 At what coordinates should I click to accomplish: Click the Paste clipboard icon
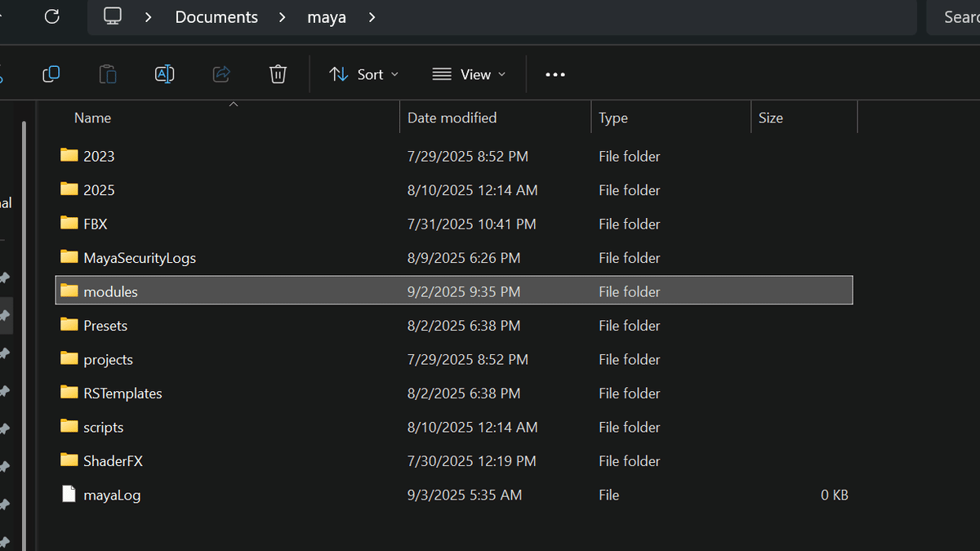(107, 74)
